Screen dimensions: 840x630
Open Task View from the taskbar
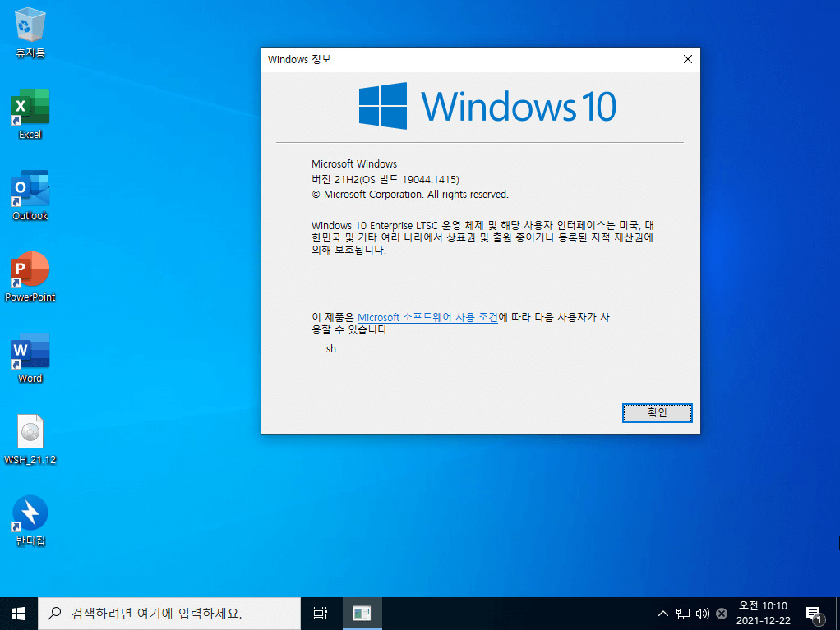click(x=321, y=614)
